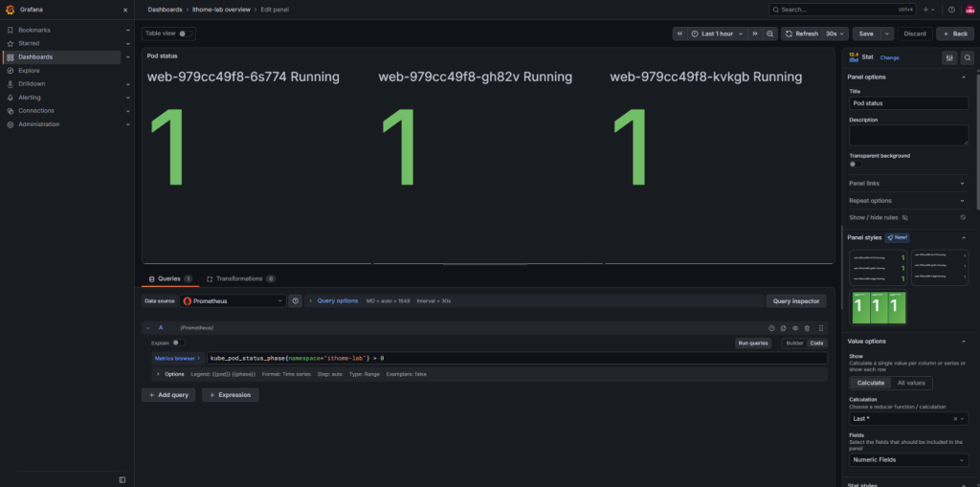Open Administration in the sidebar

(x=38, y=124)
